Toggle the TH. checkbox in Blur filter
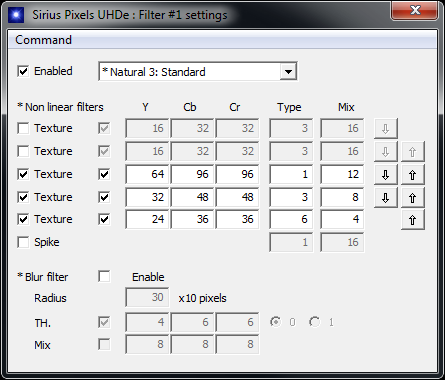The height and width of the screenshot is (380, 445). click(104, 322)
